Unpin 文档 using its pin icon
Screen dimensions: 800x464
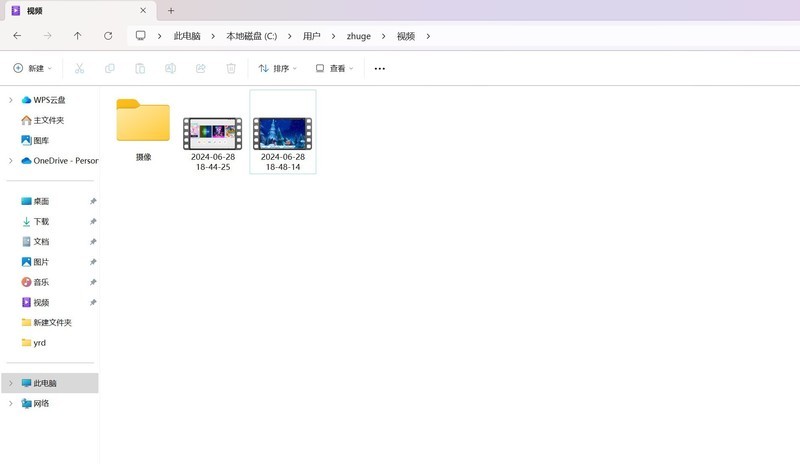tap(93, 241)
